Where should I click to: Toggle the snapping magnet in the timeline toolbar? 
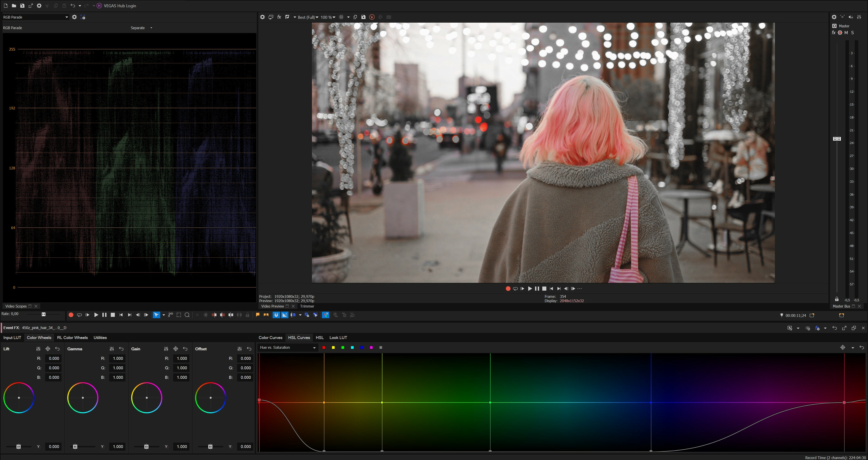point(276,315)
